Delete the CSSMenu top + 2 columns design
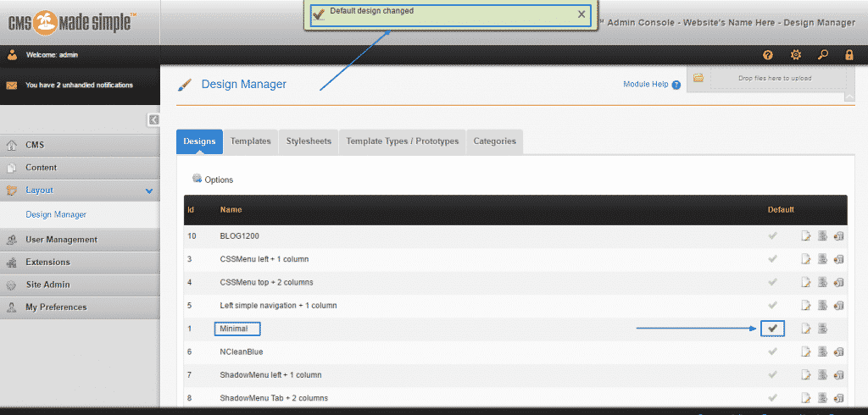This screenshot has width=868, height=415. click(838, 282)
